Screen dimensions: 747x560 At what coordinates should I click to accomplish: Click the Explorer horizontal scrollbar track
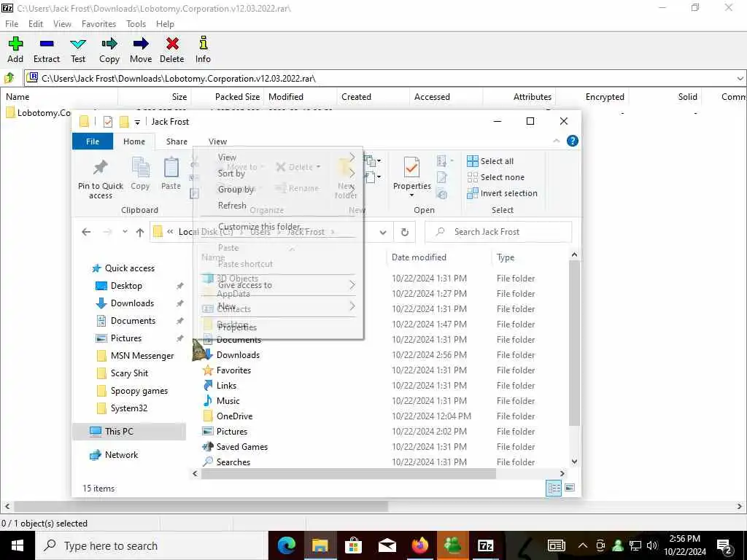[527, 474]
